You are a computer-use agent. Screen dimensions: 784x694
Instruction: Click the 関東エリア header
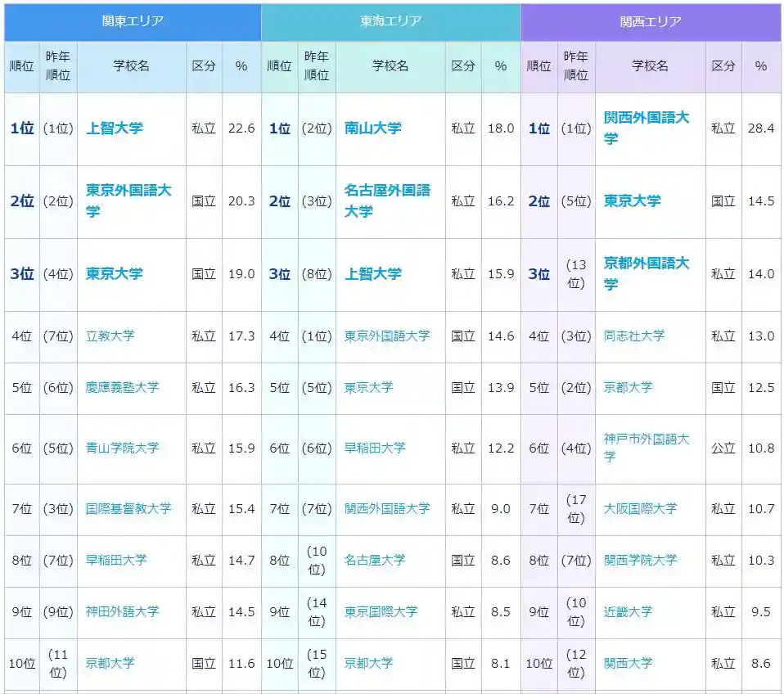coord(133,21)
